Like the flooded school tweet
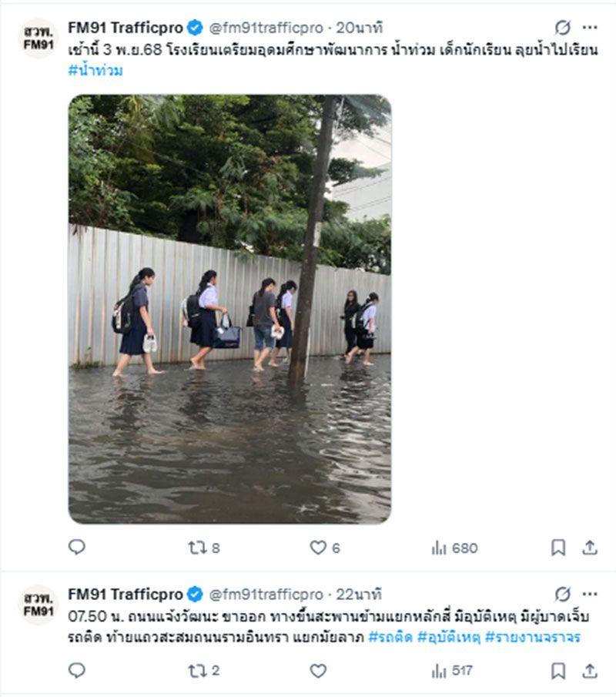The width and height of the screenshot is (616, 697). tap(318, 548)
